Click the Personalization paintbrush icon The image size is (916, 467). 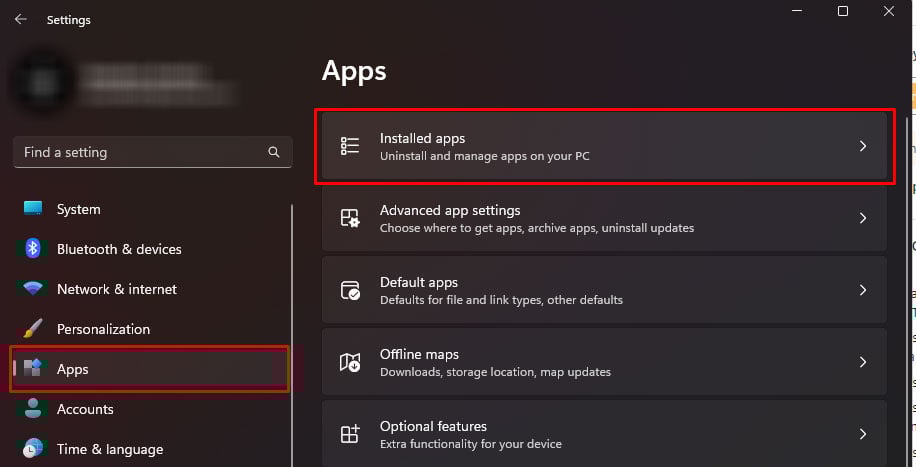(33, 329)
